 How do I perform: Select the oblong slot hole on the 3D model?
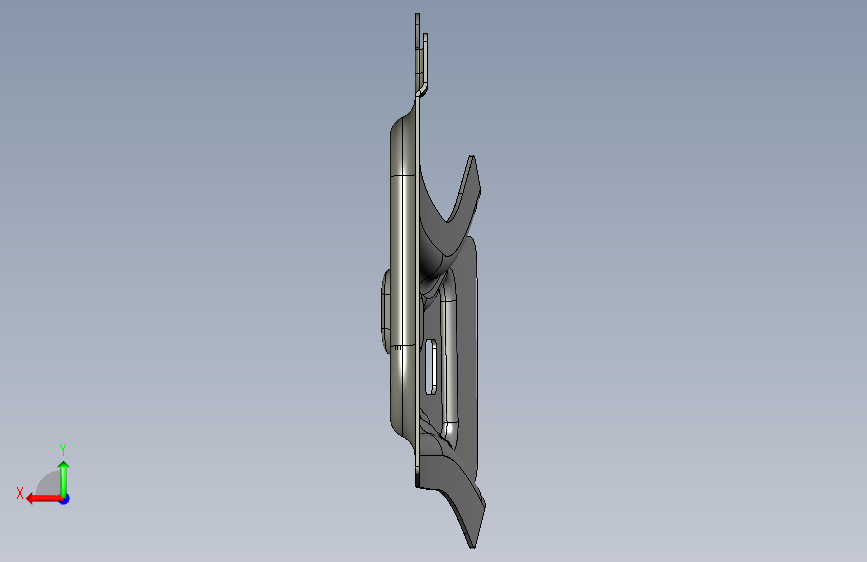click(430, 367)
